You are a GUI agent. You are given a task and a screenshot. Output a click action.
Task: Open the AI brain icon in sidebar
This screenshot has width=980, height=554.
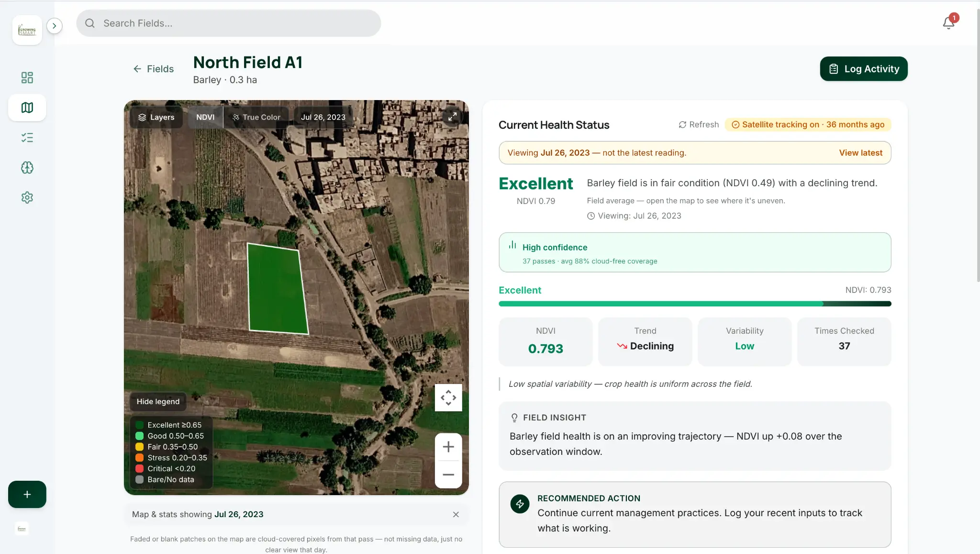pyautogui.click(x=27, y=168)
